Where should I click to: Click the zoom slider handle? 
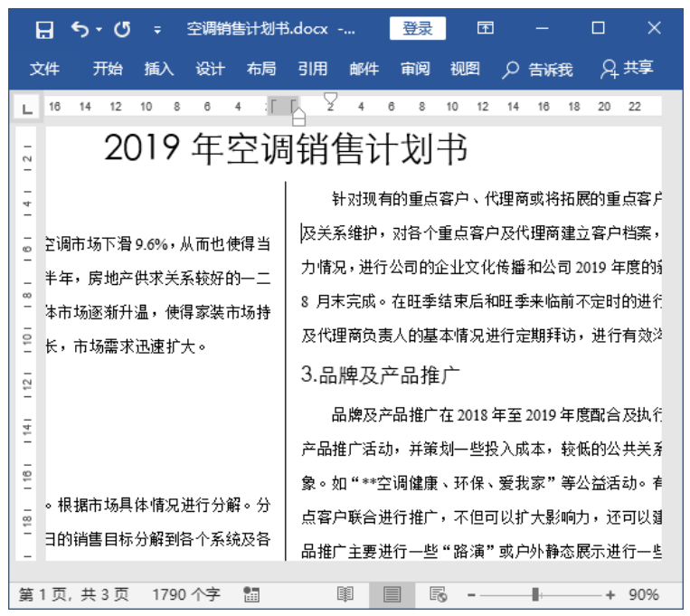pos(535,595)
